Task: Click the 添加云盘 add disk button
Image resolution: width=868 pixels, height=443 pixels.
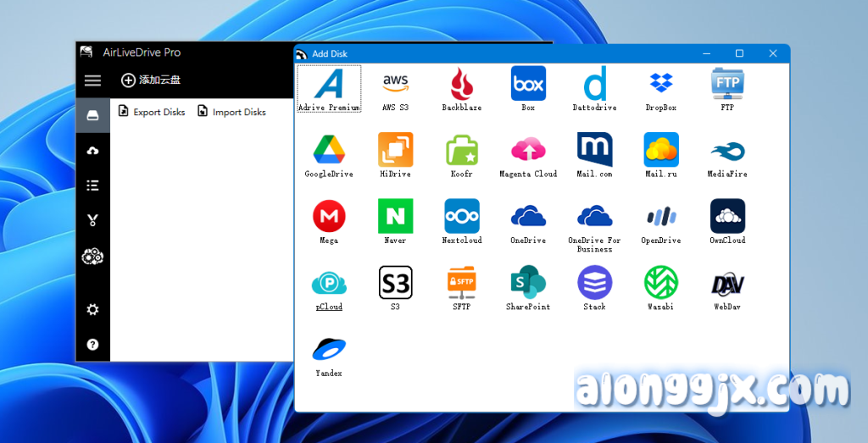Action: 151,80
